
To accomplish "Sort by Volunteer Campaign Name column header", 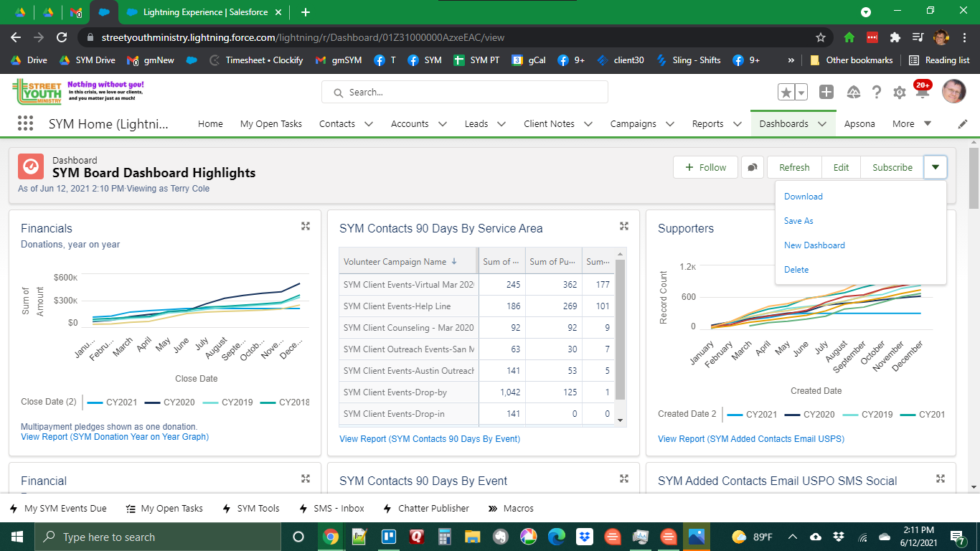I will pyautogui.click(x=408, y=261).
